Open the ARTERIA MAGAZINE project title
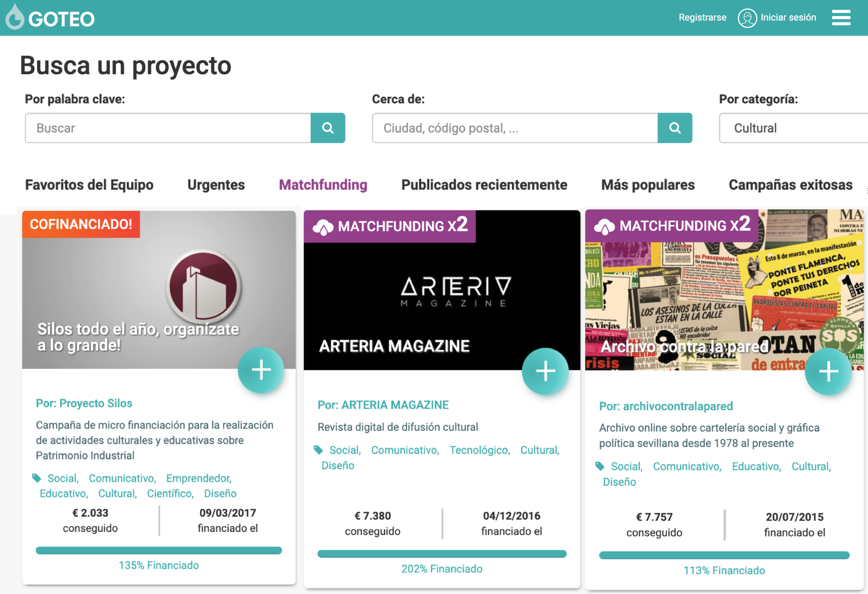Image resolution: width=868 pixels, height=594 pixels. point(394,346)
